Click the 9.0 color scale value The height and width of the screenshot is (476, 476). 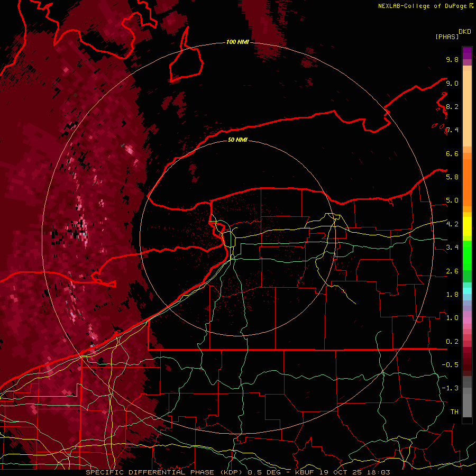point(452,83)
